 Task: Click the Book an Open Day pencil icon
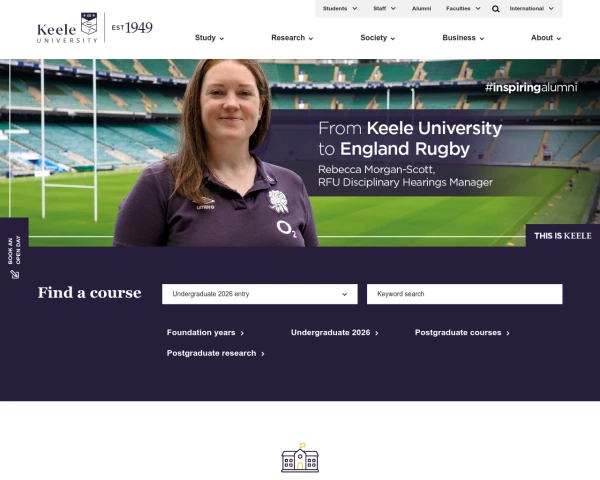[x=15, y=274]
